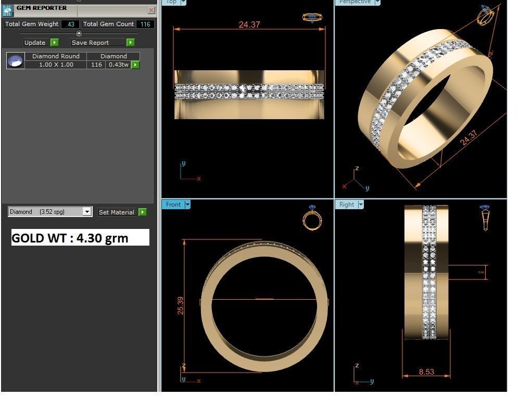This screenshot has height=409, width=532.
Task: Click the 8.53 dimension in Right viewport
Action: [426, 372]
